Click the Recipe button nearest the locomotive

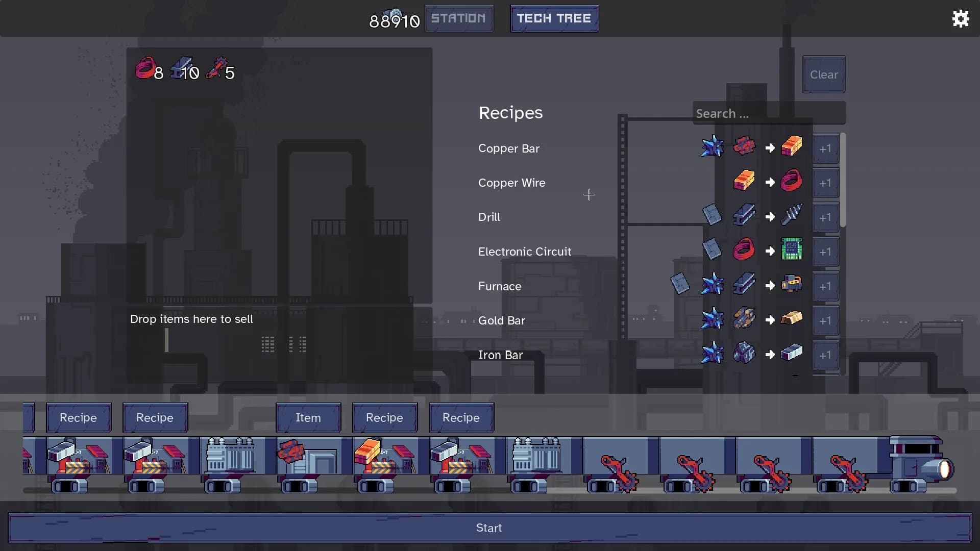point(461,418)
